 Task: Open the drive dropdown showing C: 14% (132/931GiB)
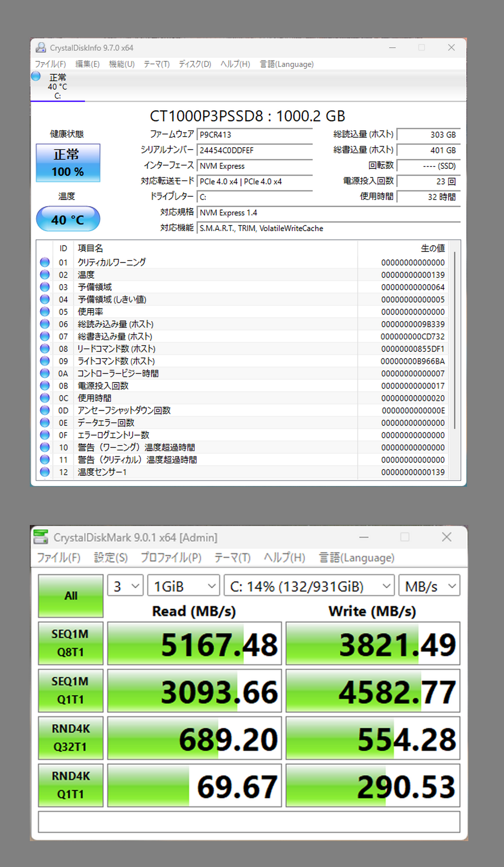tap(309, 585)
